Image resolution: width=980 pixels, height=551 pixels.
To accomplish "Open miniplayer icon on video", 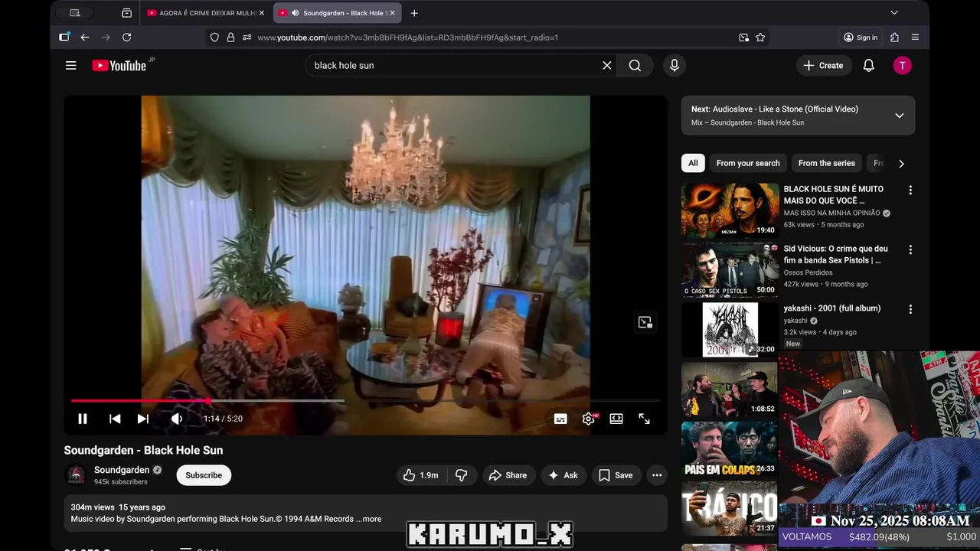I will point(645,322).
